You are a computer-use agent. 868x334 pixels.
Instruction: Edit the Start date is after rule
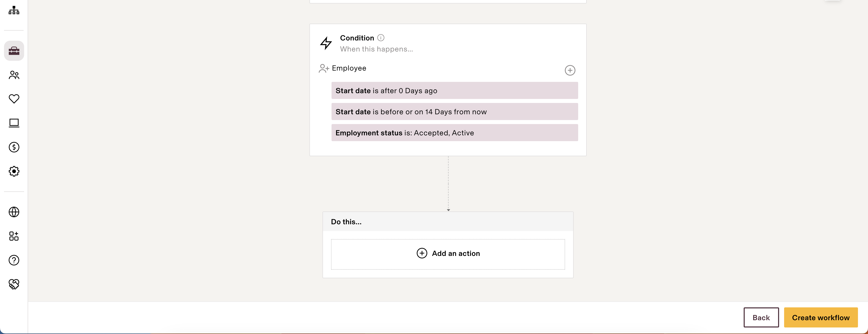pyautogui.click(x=454, y=90)
